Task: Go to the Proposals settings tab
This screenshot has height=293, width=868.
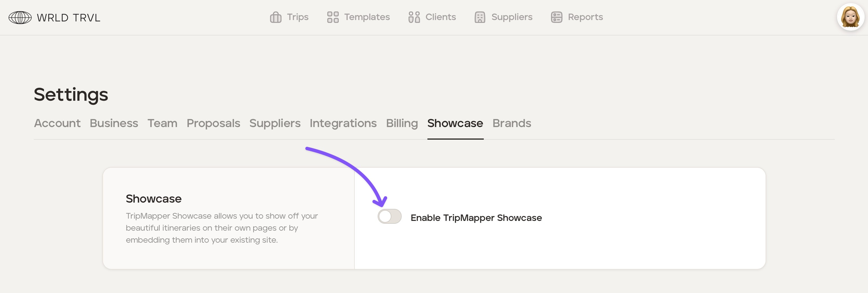Action: click(x=213, y=123)
